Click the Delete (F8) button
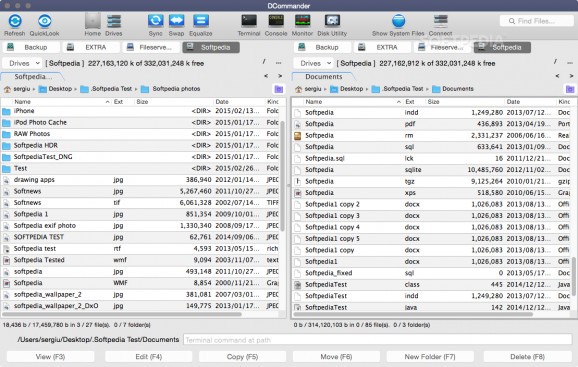Image resolution: width=578 pixels, height=367 pixels. (527, 357)
